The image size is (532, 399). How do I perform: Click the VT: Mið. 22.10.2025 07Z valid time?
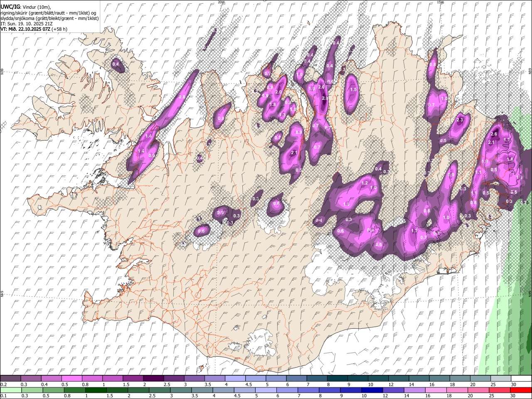(x=26, y=29)
